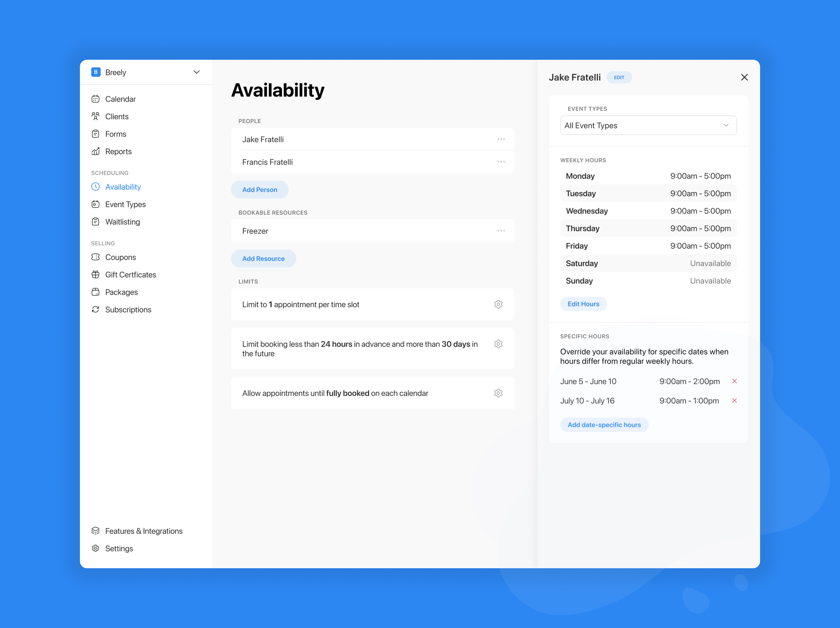Click the Add Person button

coord(260,190)
